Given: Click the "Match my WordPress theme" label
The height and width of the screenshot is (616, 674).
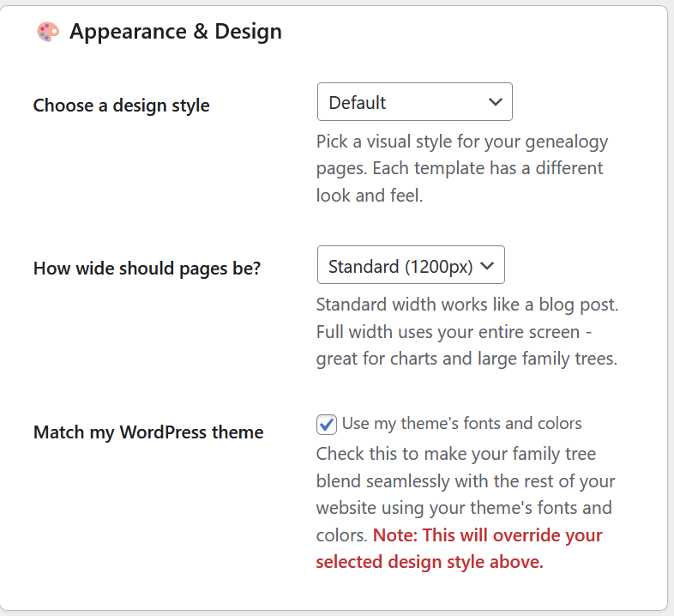Looking at the screenshot, I should click(148, 432).
